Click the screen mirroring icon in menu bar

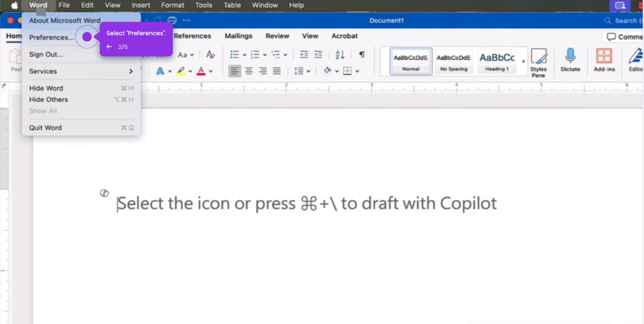[621, 6]
